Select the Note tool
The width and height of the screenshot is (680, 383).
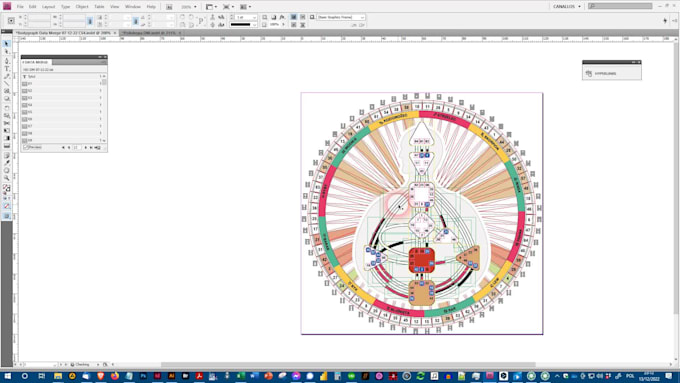(x=7, y=155)
